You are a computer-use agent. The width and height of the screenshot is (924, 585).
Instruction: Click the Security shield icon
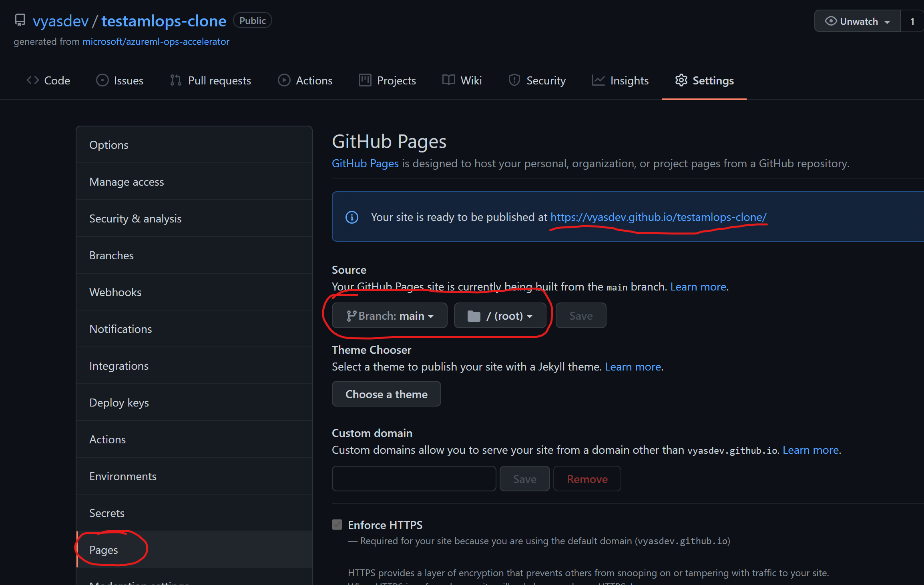pyautogui.click(x=514, y=80)
